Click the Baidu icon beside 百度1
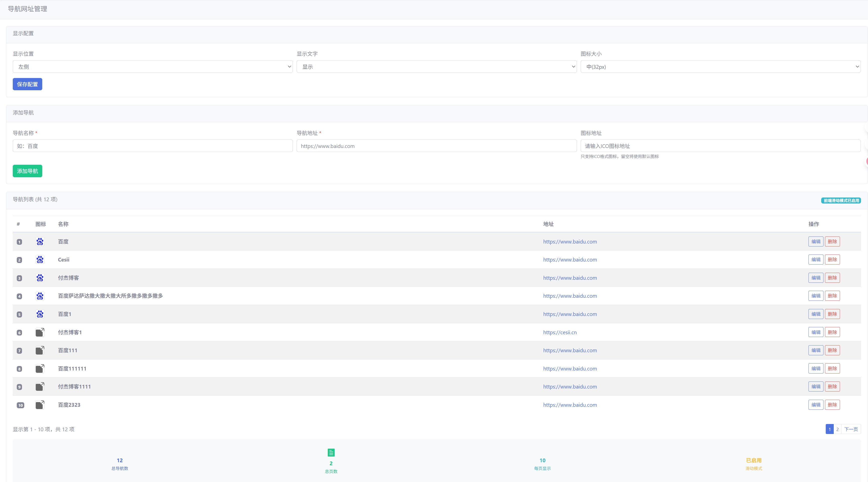 click(x=40, y=314)
